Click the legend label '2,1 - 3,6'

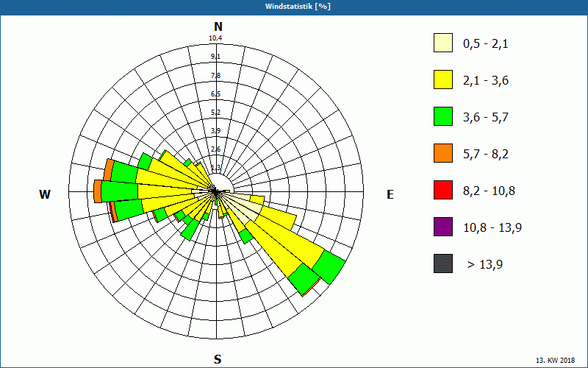(486, 81)
